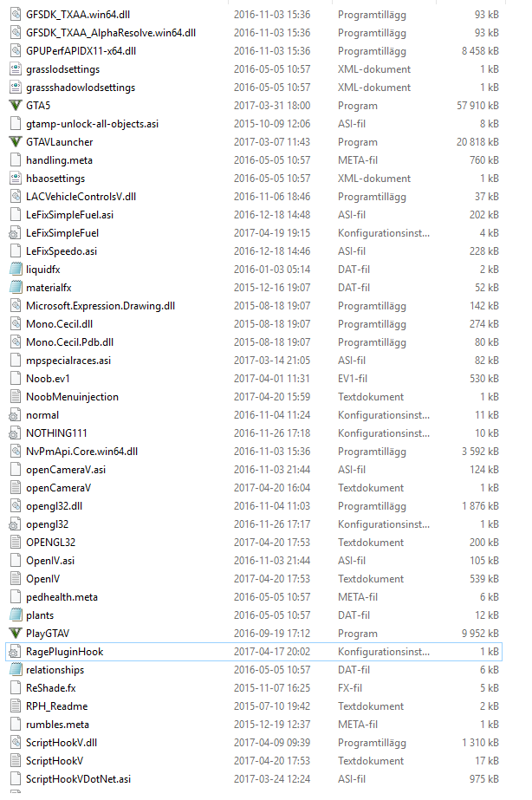Select LeFixSpeedo.asi file name
The image size is (532, 800).
(62, 251)
